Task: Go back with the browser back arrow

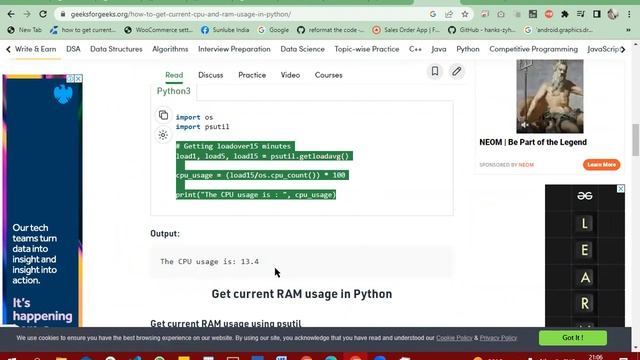Action: (11, 14)
